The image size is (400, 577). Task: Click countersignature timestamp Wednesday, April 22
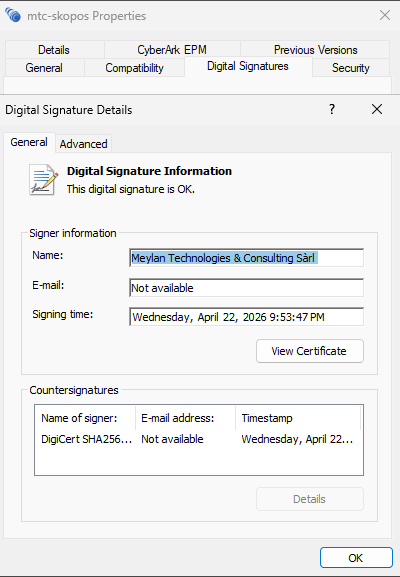tap(297, 439)
